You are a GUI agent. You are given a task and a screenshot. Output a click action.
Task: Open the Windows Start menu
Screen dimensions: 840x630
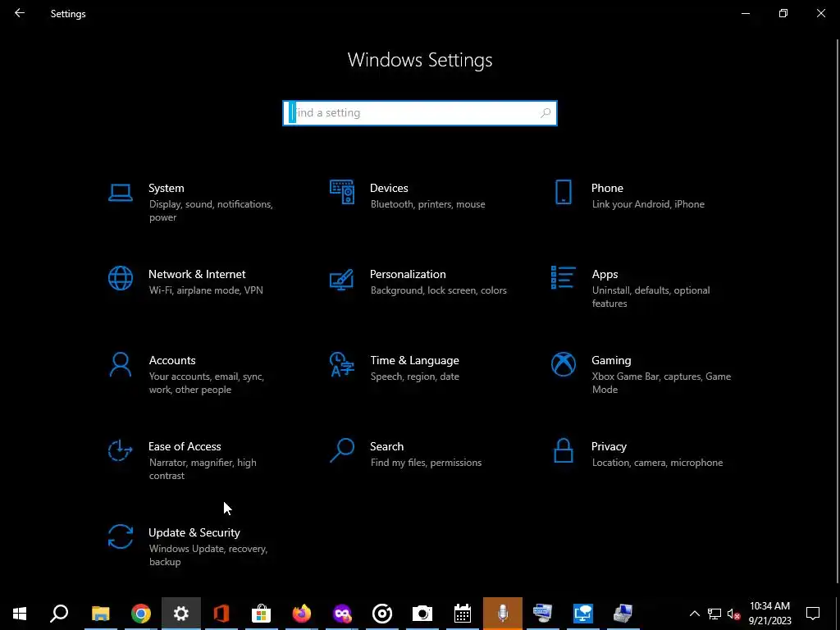[20, 614]
